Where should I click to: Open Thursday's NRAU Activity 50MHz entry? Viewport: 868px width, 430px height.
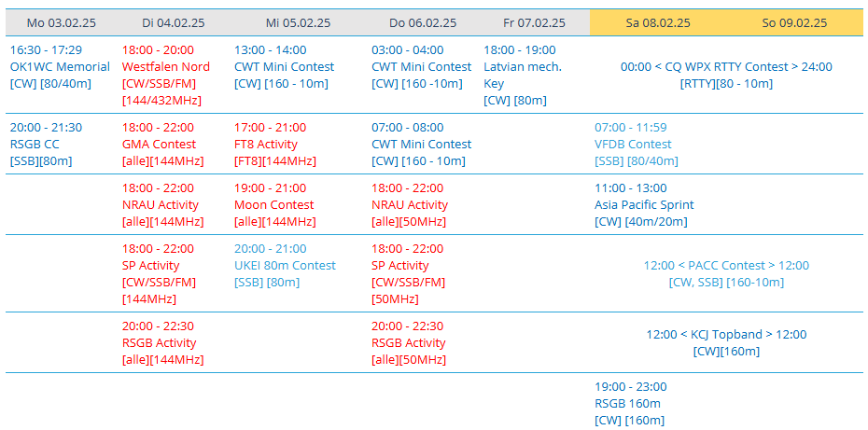coord(410,205)
